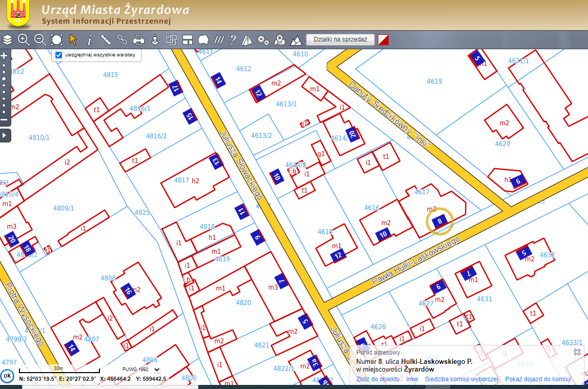This screenshot has width=588, height=389.
Task: Uncheck 'uwzględniaj wszystkie warstwy' checkbox
Action: (58, 55)
